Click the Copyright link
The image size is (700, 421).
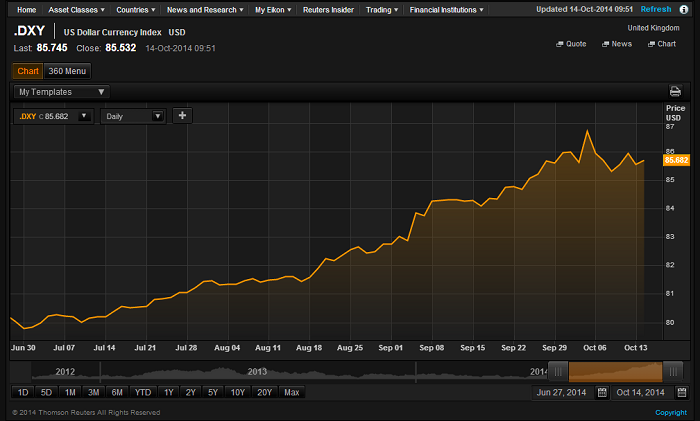point(671,413)
